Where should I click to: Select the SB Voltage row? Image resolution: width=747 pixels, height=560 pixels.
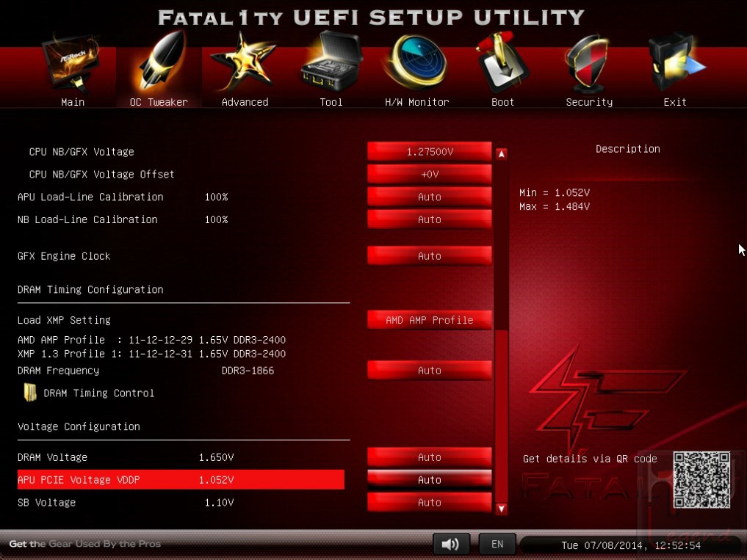181,502
